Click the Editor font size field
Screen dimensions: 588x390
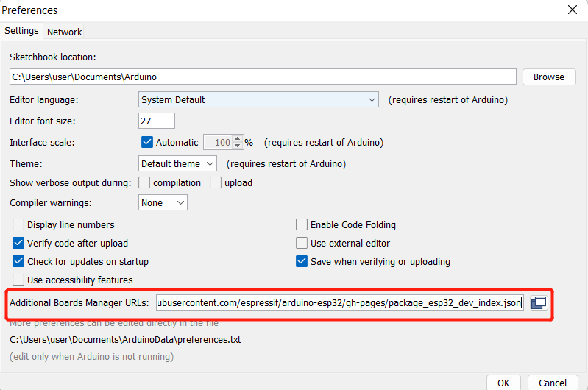click(156, 121)
